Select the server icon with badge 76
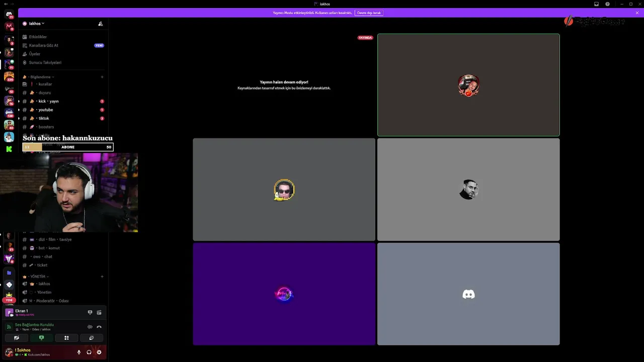This screenshot has width=644, height=362. [x=9, y=101]
